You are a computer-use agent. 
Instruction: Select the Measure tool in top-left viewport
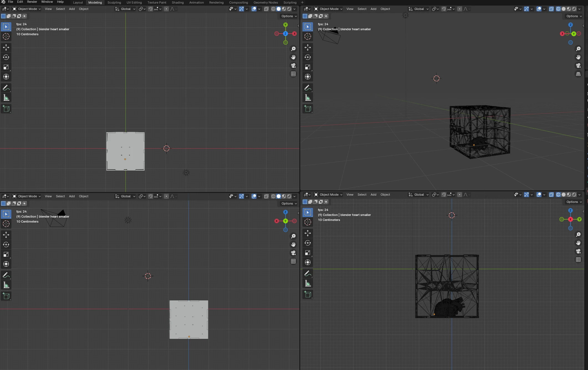tap(6, 98)
